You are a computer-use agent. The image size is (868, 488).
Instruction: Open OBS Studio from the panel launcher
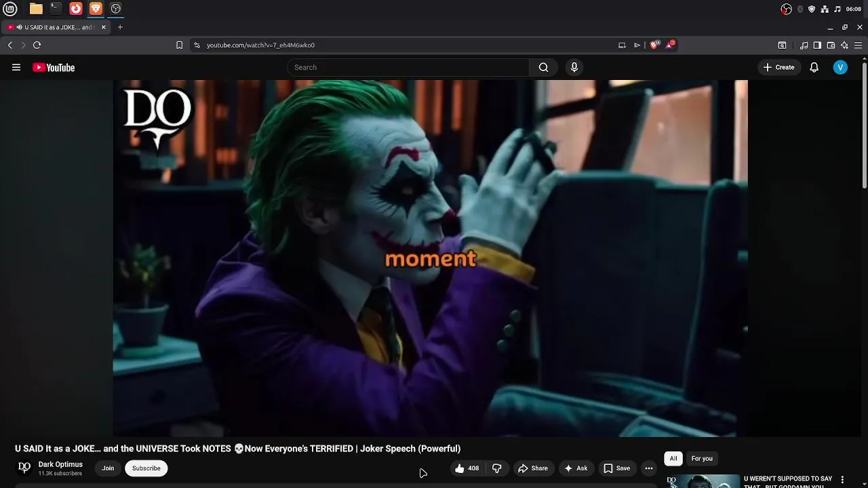116,9
